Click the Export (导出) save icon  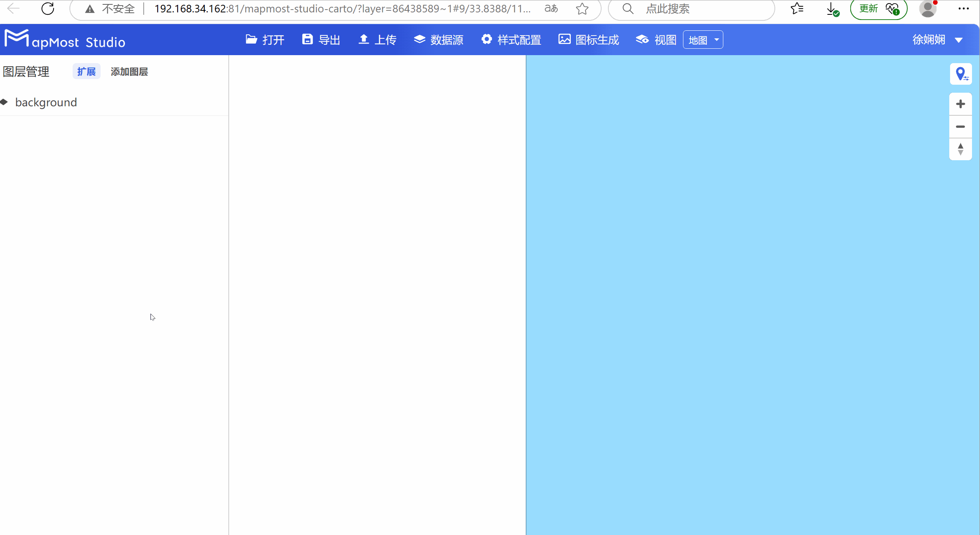[x=307, y=39]
